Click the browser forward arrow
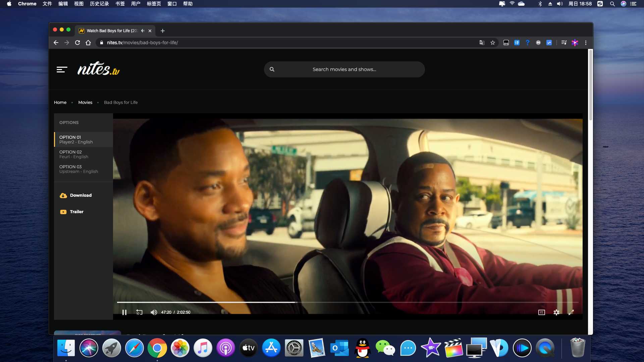This screenshot has width=644, height=362. 67,43
